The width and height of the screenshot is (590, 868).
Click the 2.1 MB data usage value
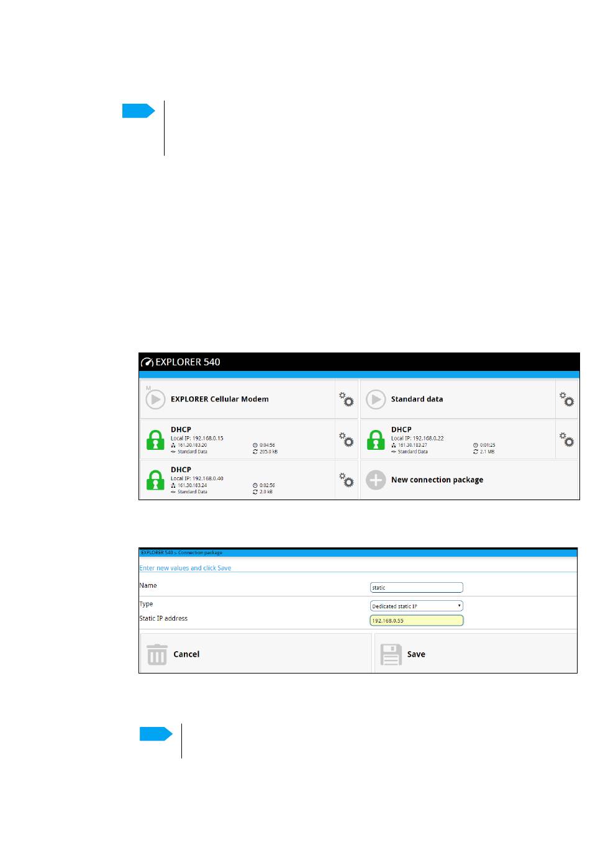tap(488, 452)
